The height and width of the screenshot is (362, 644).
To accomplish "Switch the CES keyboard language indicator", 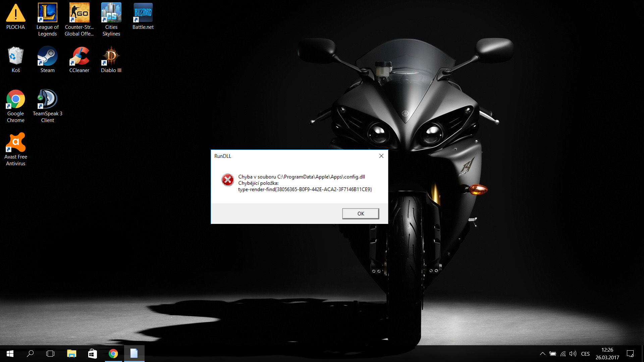I will coord(585,354).
